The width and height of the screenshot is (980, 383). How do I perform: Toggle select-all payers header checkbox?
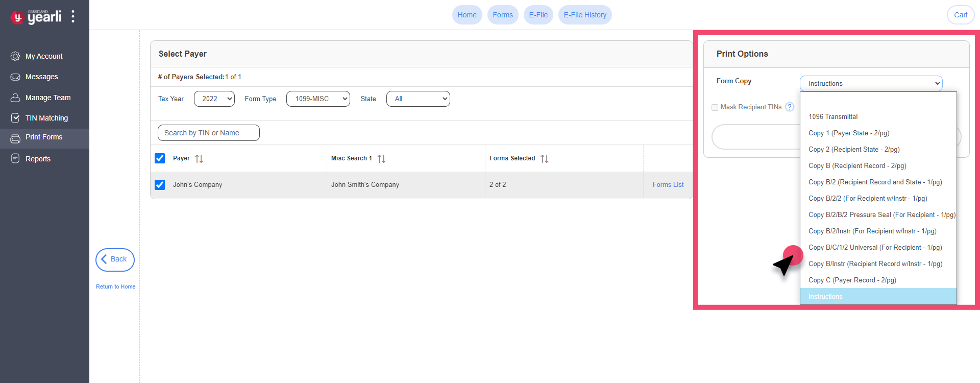coord(160,158)
